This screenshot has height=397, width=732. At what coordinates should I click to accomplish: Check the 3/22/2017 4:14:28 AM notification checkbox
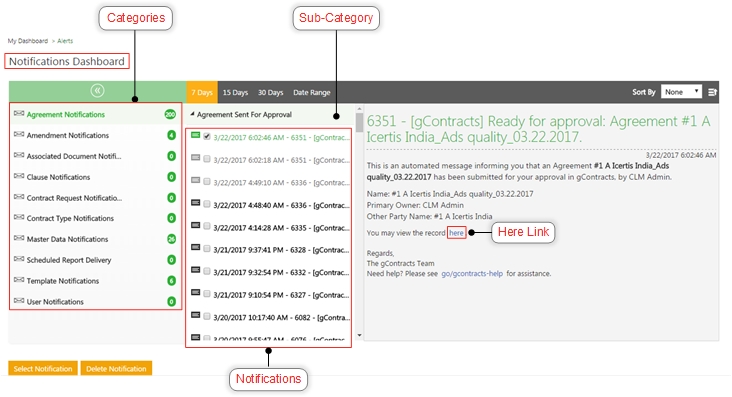(x=207, y=227)
